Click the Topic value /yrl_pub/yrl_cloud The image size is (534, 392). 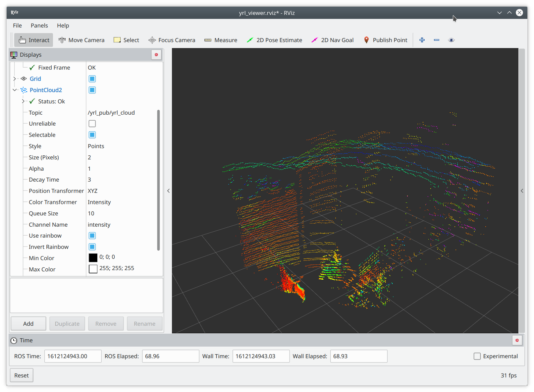pos(111,113)
